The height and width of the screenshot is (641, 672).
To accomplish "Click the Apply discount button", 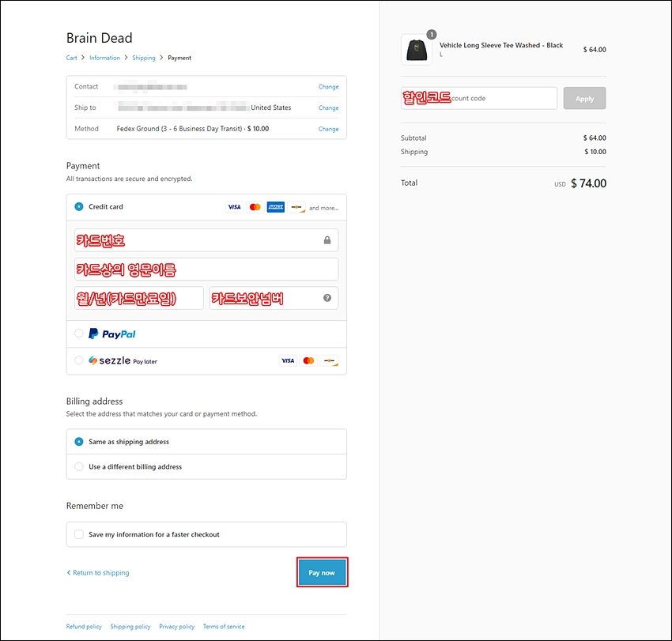I will tap(584, 98).
